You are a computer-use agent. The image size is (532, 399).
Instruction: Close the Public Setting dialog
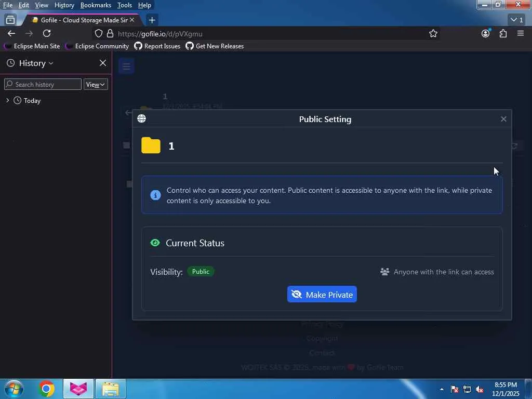coord(503,119)
